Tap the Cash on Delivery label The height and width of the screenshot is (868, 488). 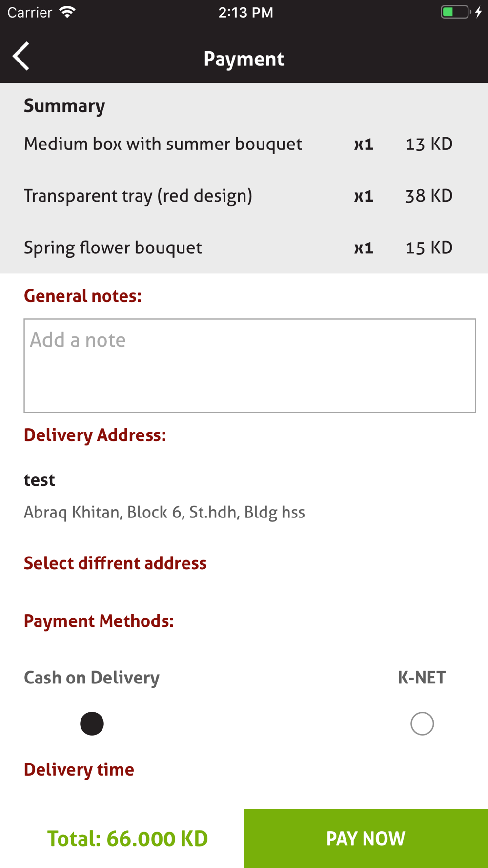(92, 678)
